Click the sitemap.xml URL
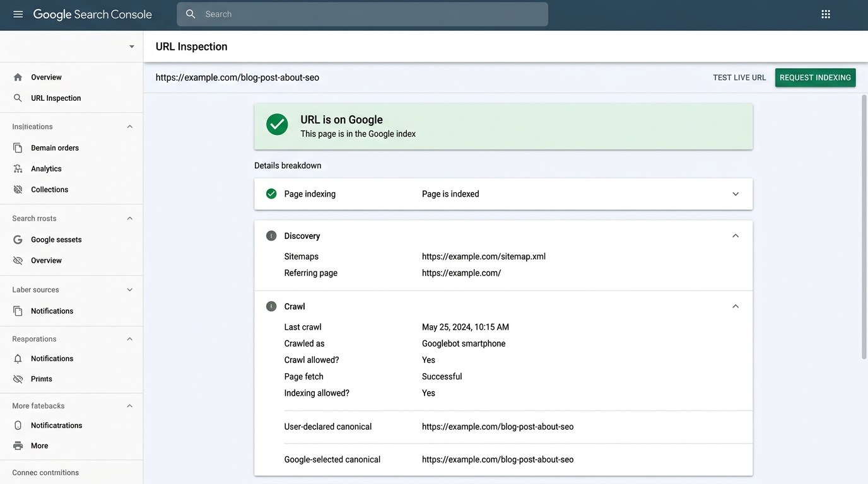868x484 pixels. click(484, 256)
